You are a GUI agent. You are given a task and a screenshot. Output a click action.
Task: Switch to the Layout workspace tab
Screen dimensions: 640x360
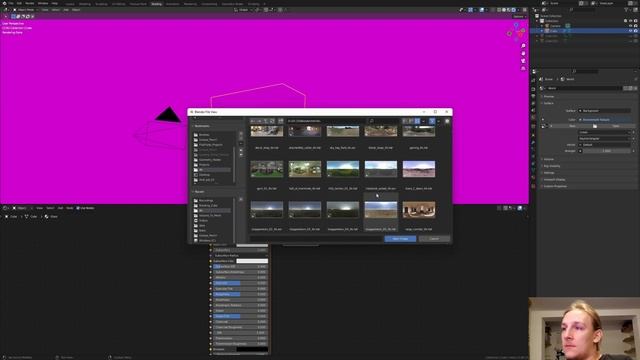coord(70,4)
